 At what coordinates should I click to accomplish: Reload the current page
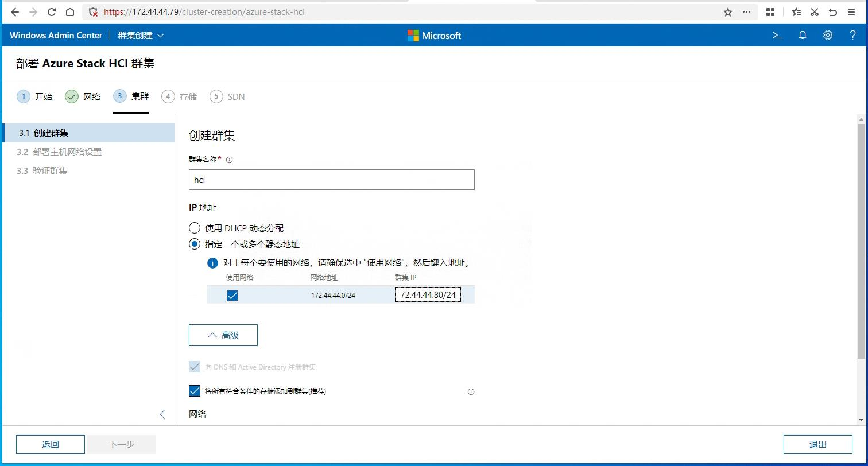click(52, 12)
